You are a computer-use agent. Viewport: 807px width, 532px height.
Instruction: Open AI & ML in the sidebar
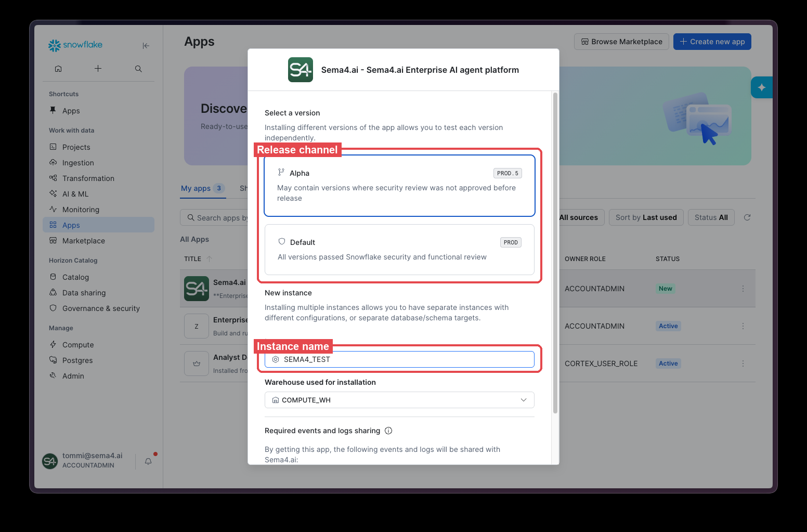pos(98,194)
